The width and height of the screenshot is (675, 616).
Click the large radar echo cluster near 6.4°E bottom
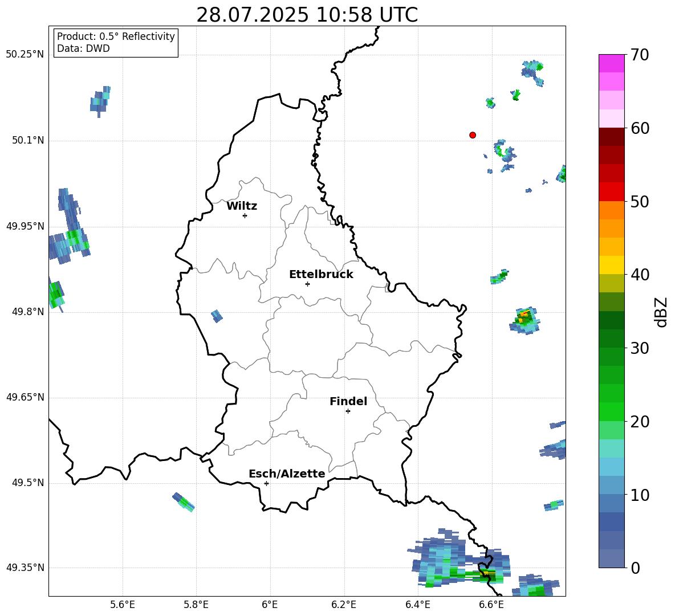pos(458,558)
